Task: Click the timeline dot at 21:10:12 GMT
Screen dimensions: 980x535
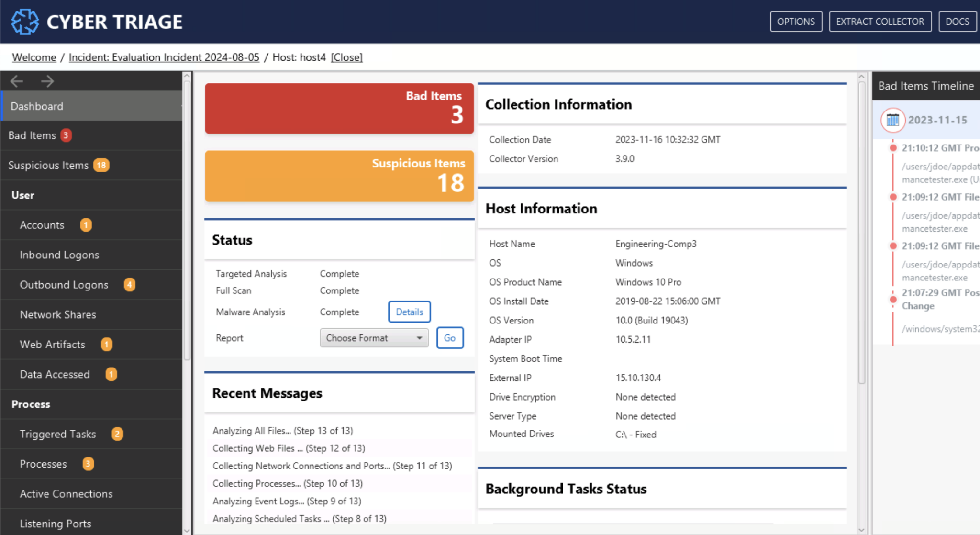Action: [x=893, y=148]
